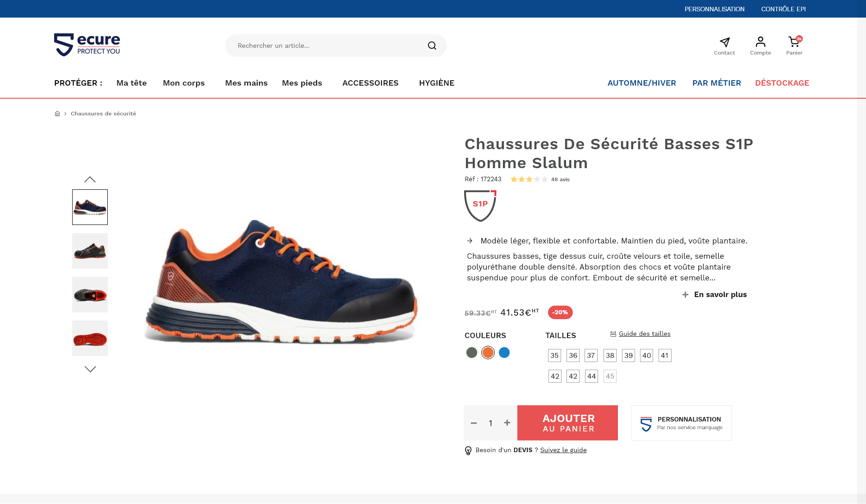Increase quantity with the plus icon
The height and width of the screenshot is (504, 866).
click(507, 423)
